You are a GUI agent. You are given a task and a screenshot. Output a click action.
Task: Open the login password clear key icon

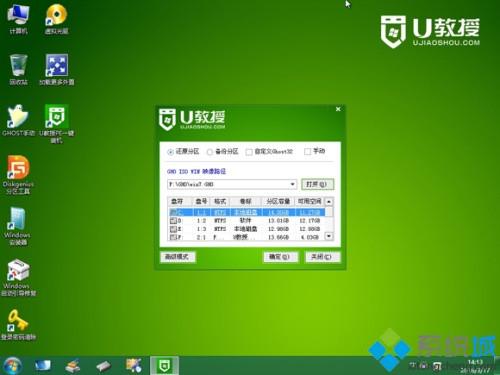18,325
